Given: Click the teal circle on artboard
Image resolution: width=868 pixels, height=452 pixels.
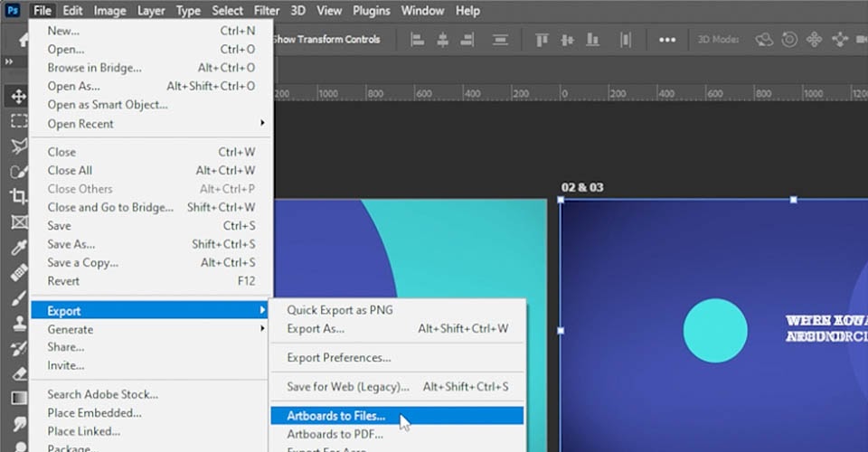Looking at the screenshot, I should click(x=715, y=331).
